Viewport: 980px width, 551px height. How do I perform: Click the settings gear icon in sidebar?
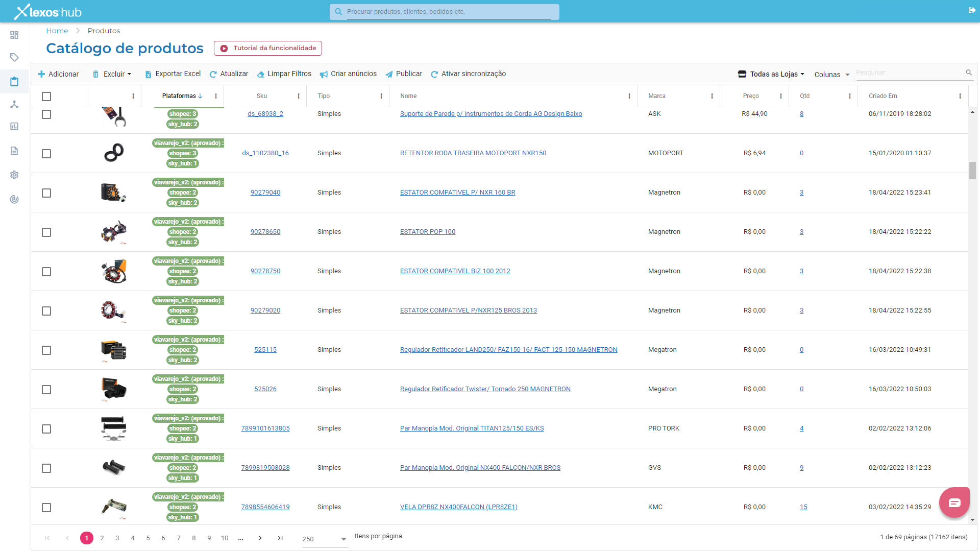coord(14,175)
